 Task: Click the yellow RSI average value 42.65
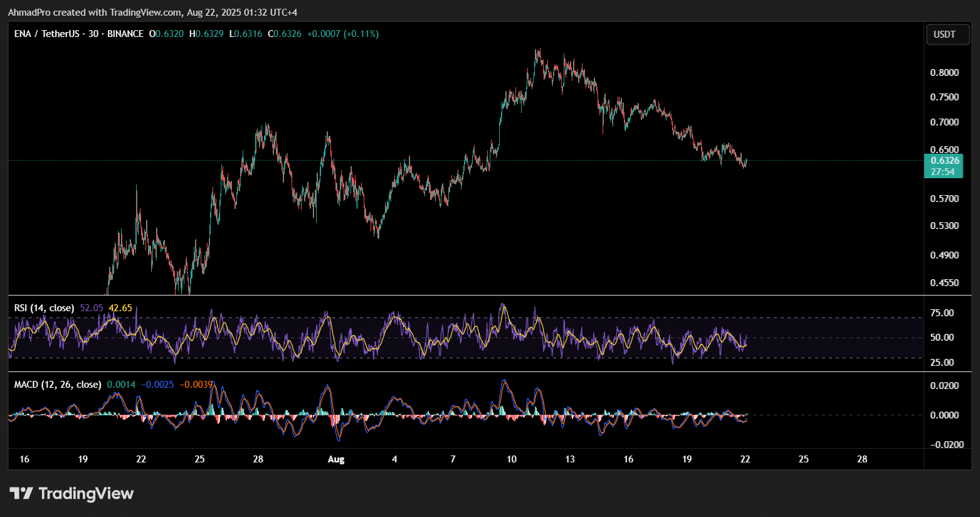coord(120,308)
